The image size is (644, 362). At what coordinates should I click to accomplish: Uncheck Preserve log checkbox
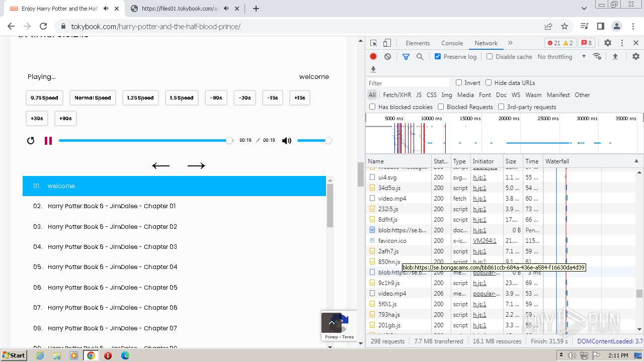[x=438, y=57]
